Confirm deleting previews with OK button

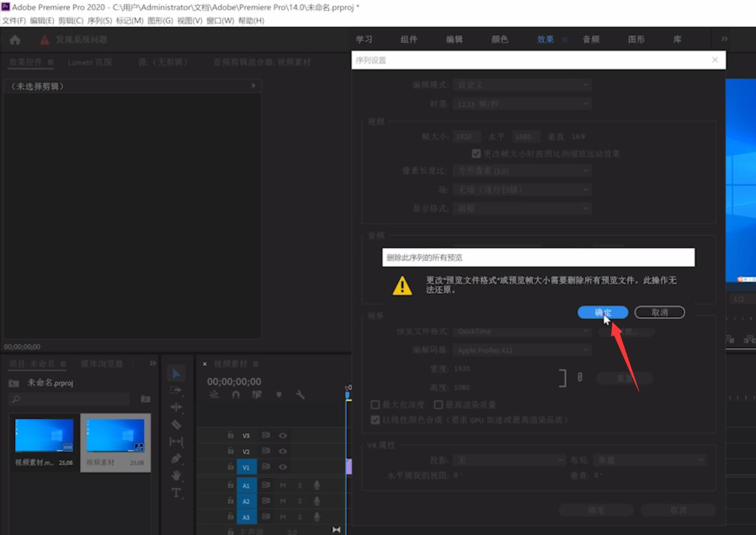[603, 312]
